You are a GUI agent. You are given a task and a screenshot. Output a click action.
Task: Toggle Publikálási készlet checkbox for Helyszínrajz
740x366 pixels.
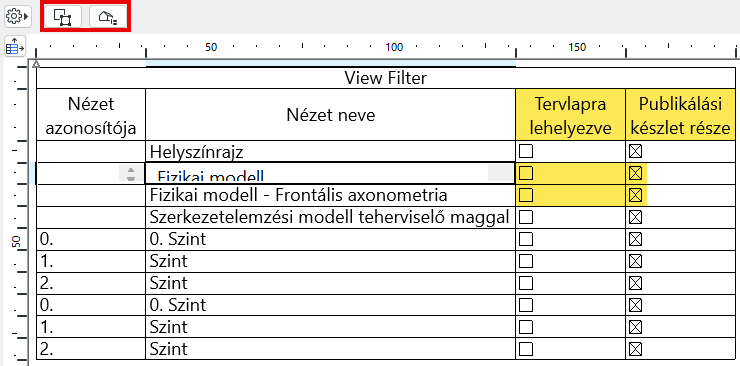point(636,151)
